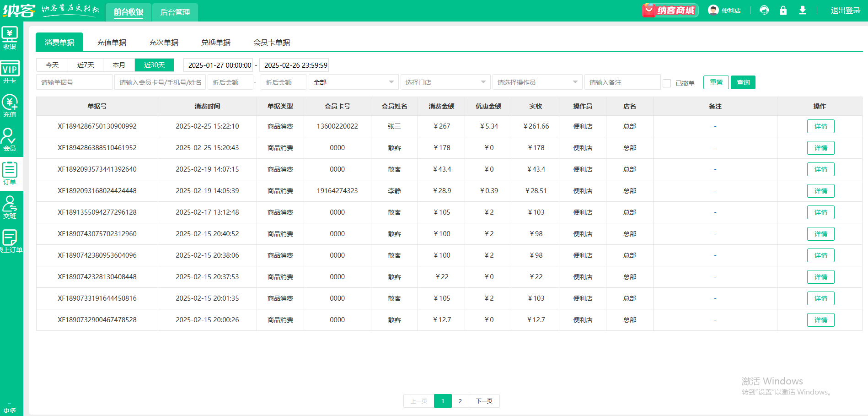Click the VIP 开卡 sidebar icon
Screen dimensions: 868x416
[x=10, y=72]
